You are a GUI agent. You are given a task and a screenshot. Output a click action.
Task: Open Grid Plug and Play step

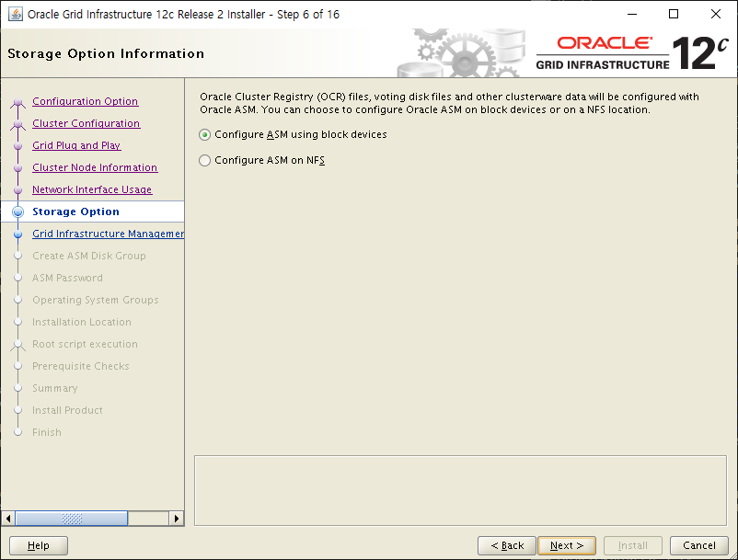click(76, 145)
